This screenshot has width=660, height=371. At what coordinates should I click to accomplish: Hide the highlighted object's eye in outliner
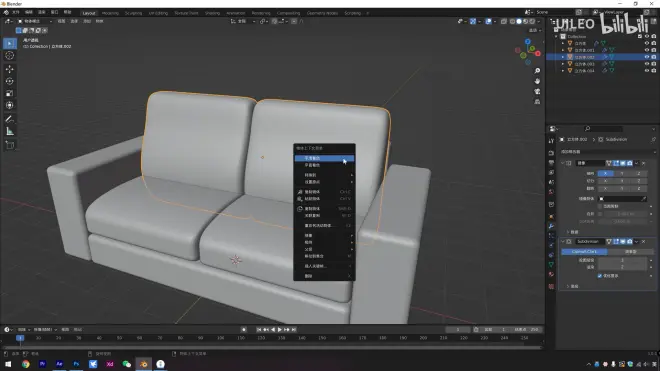(647, 57)
